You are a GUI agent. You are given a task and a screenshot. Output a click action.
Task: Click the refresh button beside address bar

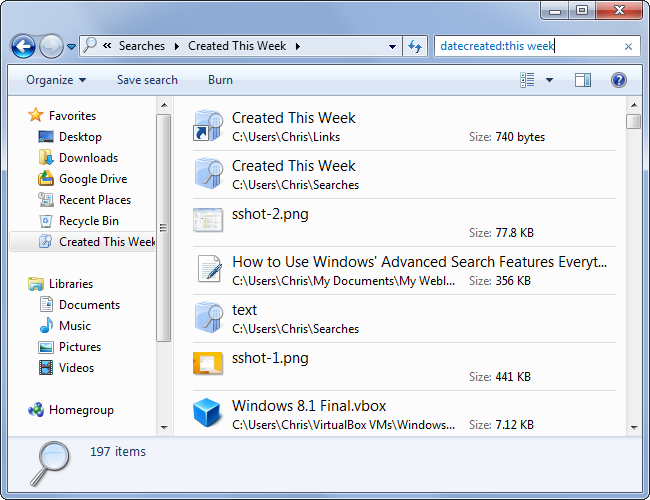[415, 46]
